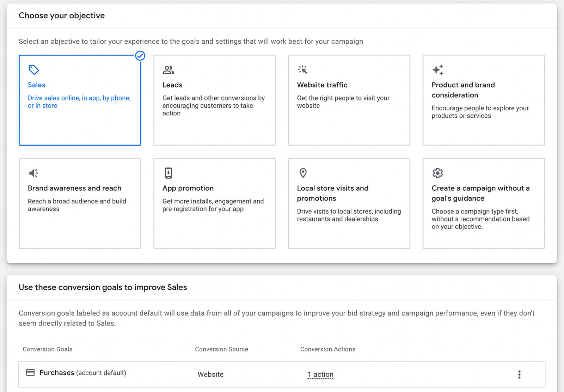Toggle the checkmark on the Sales card
Image resolution: width=564 pixels, height=392 pixels.
pyautogui.click(x=140, y=56)
